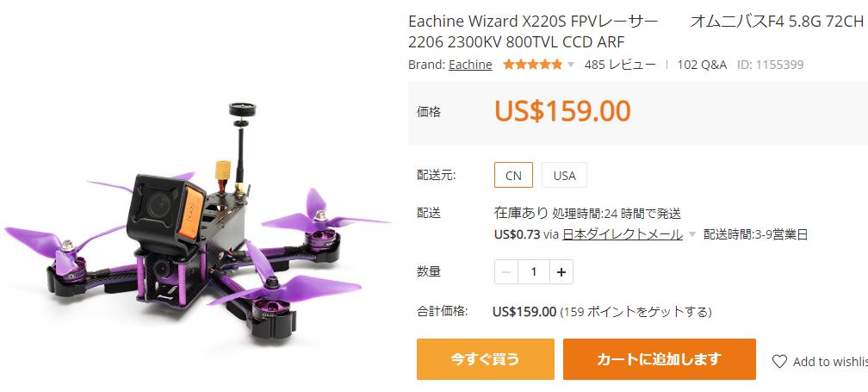
Task: Click the 今すぐ買う buy now button
Action: (x=486, y=359)
